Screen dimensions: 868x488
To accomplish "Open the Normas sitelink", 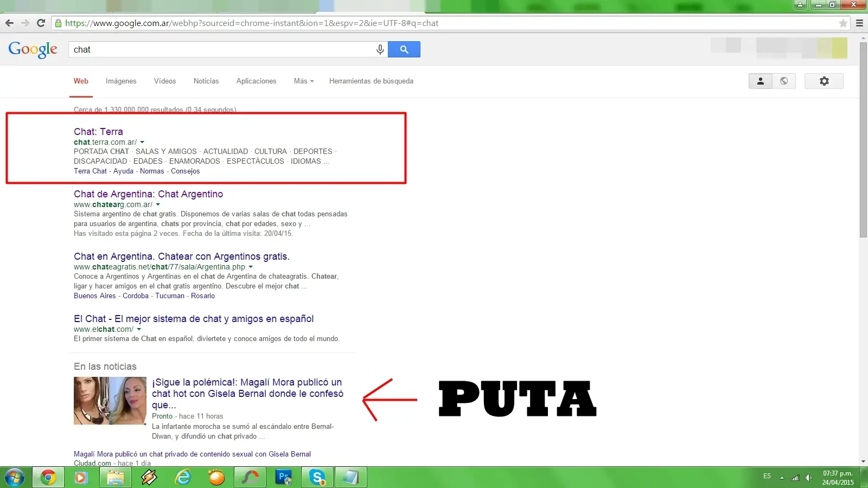I will point(152,171).
